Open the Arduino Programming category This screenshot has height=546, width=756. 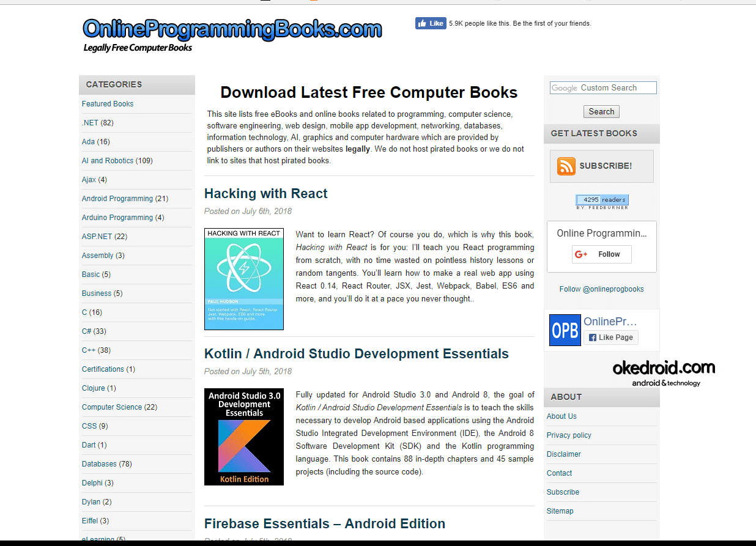pos(117,218)
